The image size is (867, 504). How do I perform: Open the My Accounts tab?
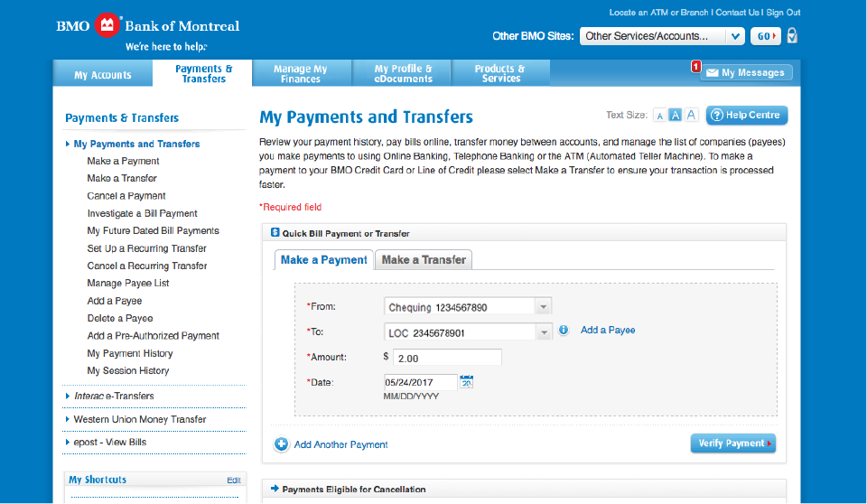[103, 74]
